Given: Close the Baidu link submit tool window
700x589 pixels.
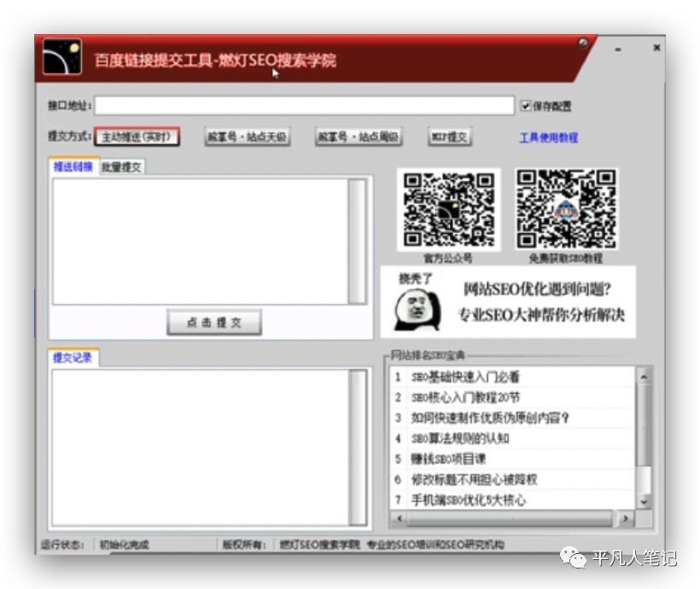Looking at the screenshot, I should pos(656,47).
